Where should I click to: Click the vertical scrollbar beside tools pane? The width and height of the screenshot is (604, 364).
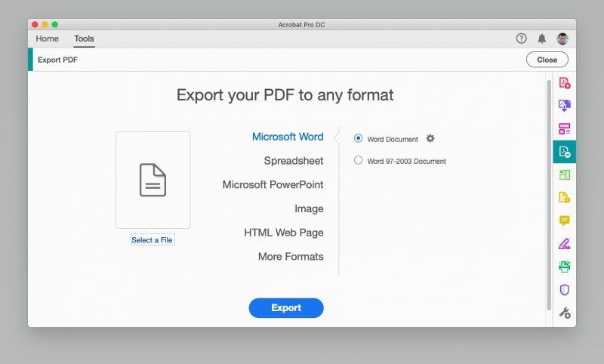pos(549,195)
